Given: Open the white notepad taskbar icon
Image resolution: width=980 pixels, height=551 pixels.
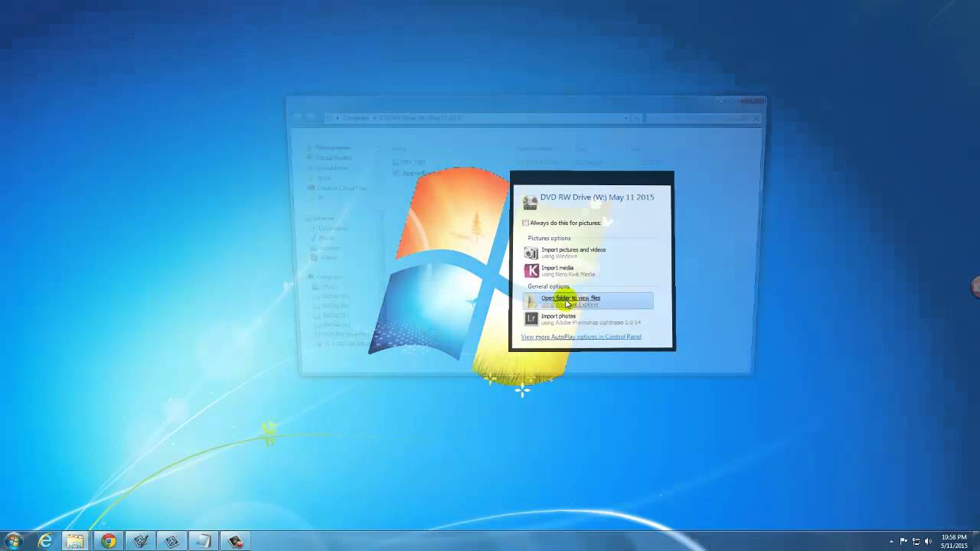Looking at the screenshot, I should pyautogui.click(x=204, y=541).
